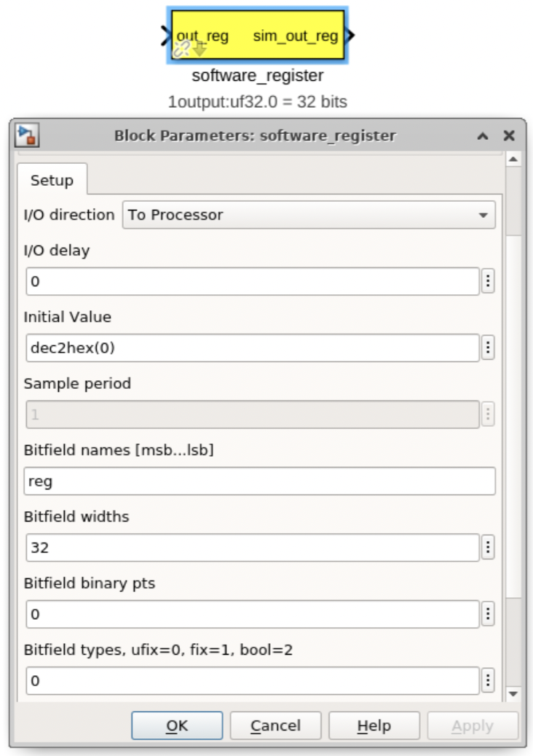Click the library link icon on software_register block
Screen dimensions: 533x756
click(181, 50)
